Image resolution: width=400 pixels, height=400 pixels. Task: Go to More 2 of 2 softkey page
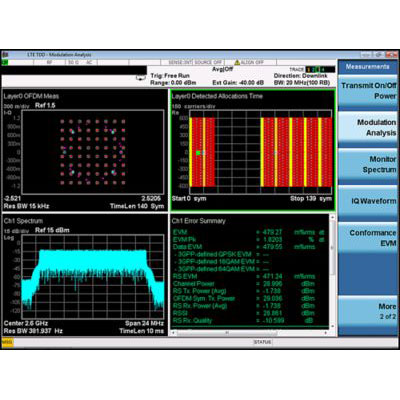tap(368, 312)
